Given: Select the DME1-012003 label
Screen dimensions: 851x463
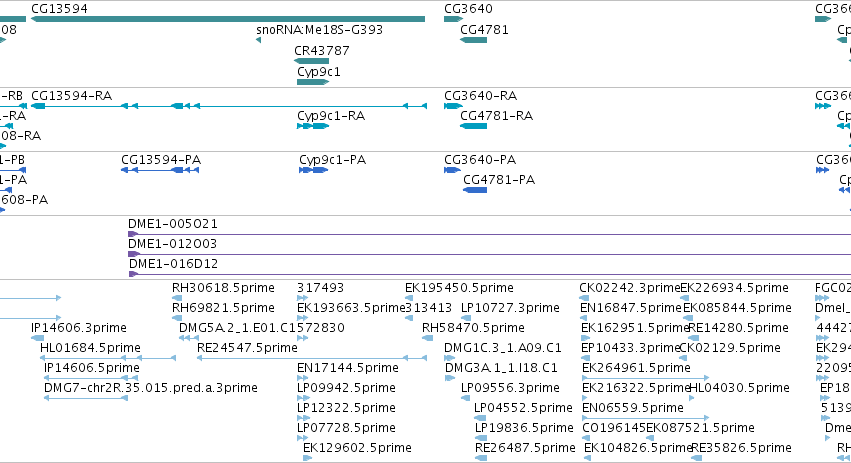Looking at the screenshot, I should coord(172,244).
